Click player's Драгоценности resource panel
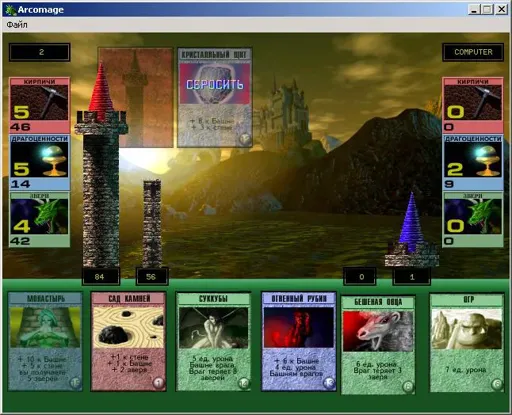This screenshot has width=512, height=415. point(40,162)
